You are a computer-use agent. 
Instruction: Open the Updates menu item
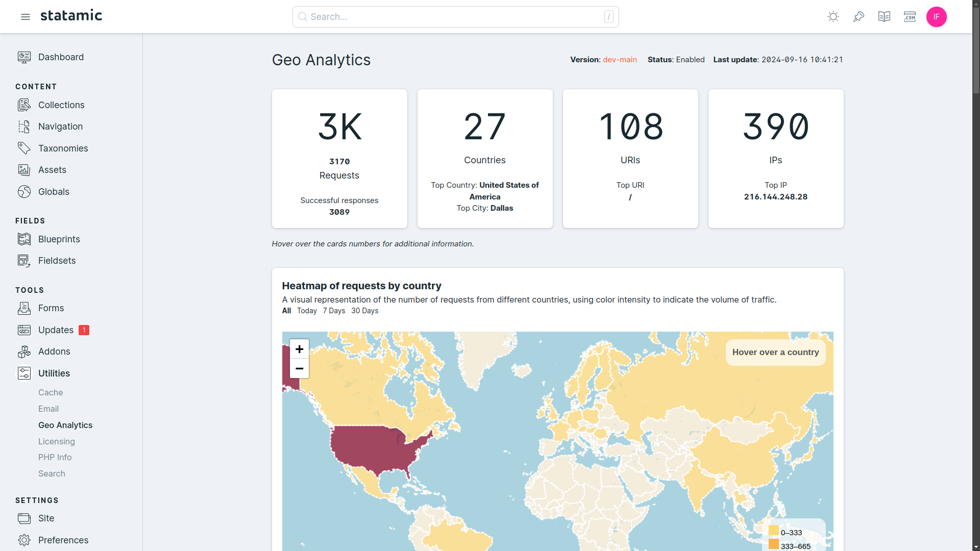click(56, 329)
